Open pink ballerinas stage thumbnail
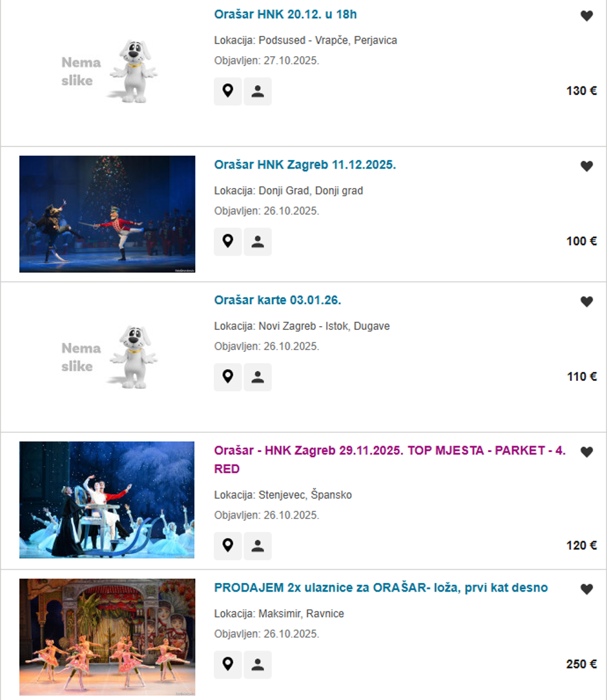 point(107,637)
